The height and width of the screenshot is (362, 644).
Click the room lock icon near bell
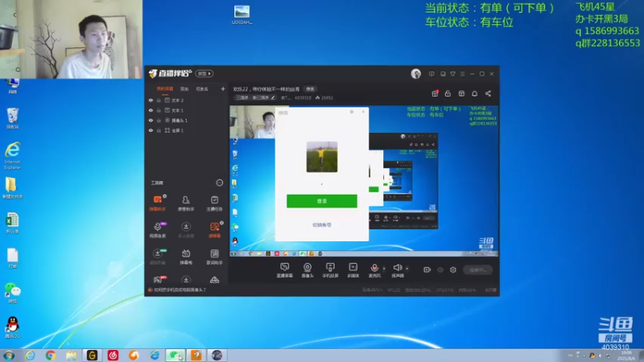point(448,93)
